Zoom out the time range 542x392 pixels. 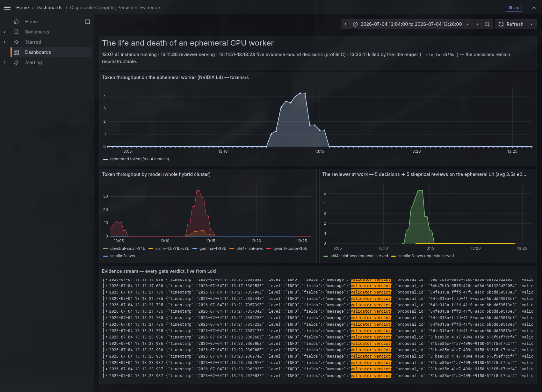pos(487,24)
